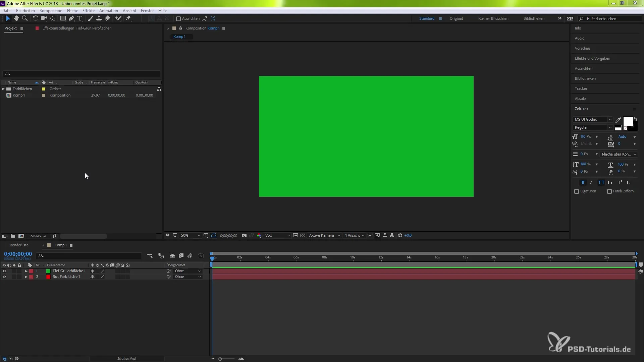Toggle Small Caps text style

(610, 183)
